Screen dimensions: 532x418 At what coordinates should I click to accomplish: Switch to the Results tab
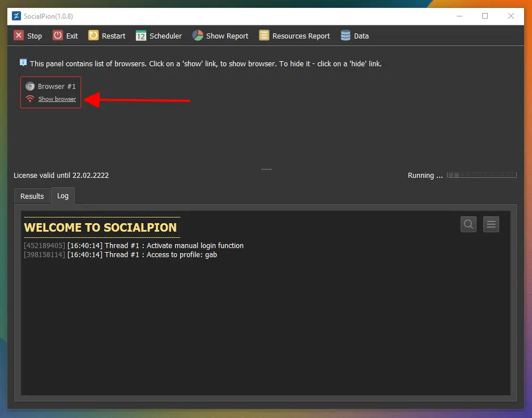click(x=32, y=196)
